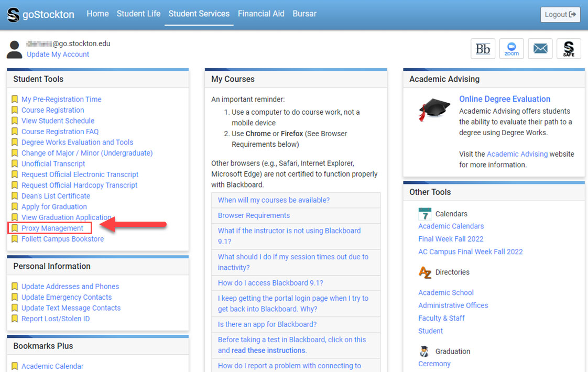The height and width of the screenshot is (372, 588).
Task: Open the graduation Ceremony link
Action: point(434,364)
